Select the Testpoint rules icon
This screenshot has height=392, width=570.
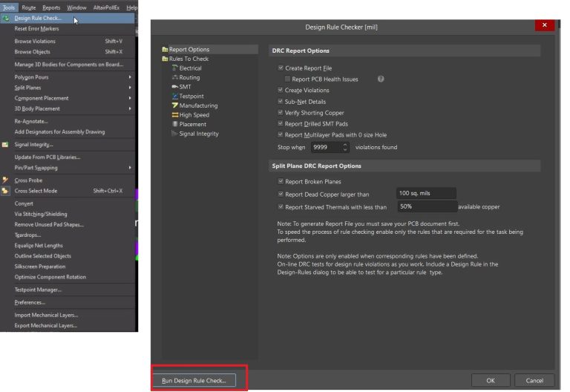[x=175, y=97]
